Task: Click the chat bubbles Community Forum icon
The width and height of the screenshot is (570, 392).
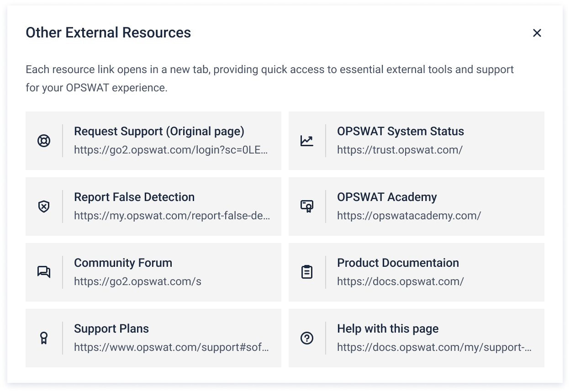Action: 44,272
